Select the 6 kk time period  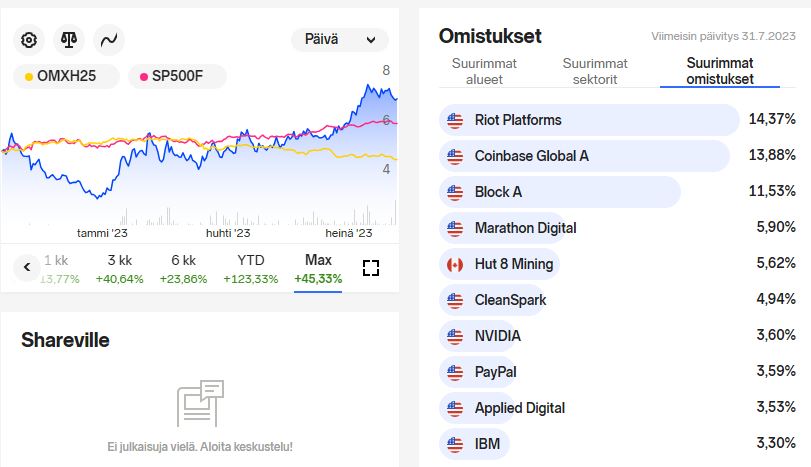[184, 269]
